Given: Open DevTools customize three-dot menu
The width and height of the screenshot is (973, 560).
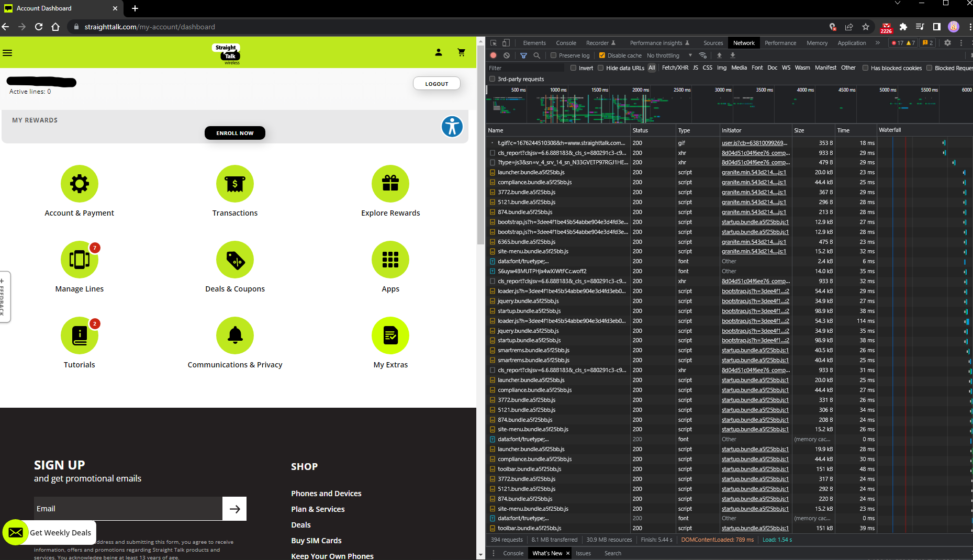Looking at the screenshot, I should tap(961, 43).
